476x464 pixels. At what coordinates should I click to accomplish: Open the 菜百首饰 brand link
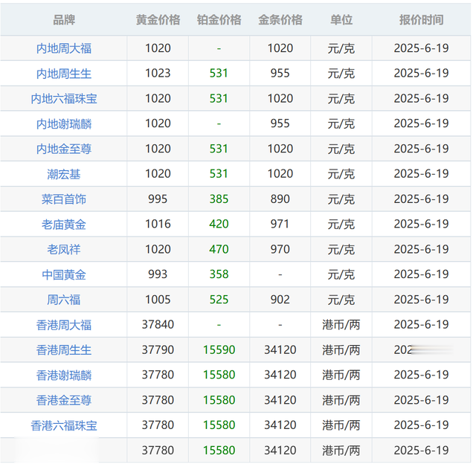pyautogui.click(x=64, y=199)
